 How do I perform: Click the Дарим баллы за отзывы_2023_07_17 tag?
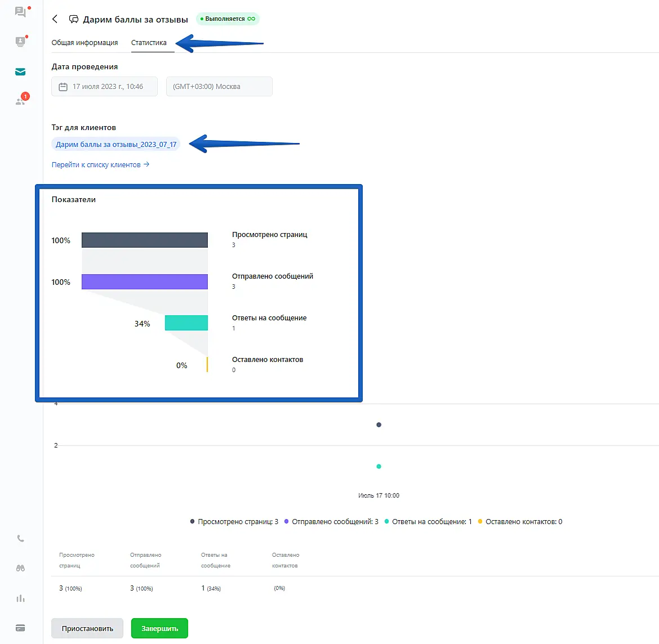coord(116,145)
